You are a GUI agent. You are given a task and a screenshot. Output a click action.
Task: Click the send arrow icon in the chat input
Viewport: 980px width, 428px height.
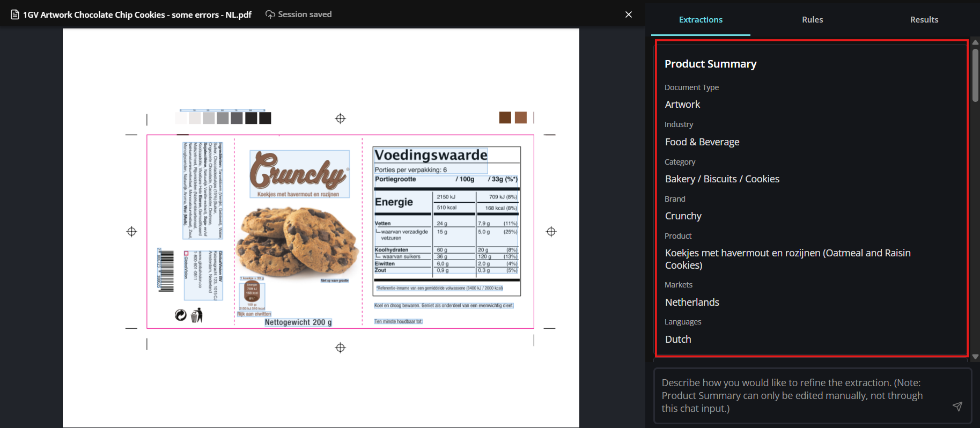957,406
